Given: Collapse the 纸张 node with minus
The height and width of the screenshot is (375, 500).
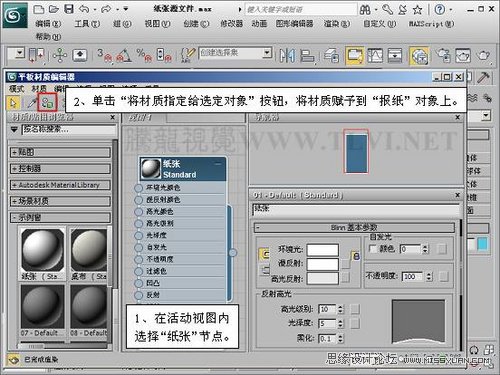Looking at the screenshot, I should tap(218, 163).
